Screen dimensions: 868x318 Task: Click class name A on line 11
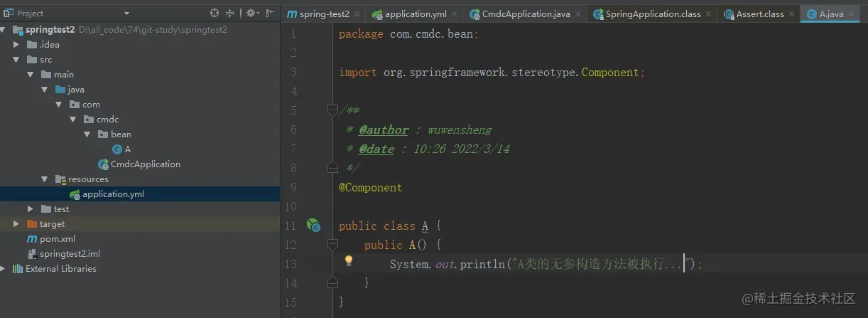pos(425,226)
